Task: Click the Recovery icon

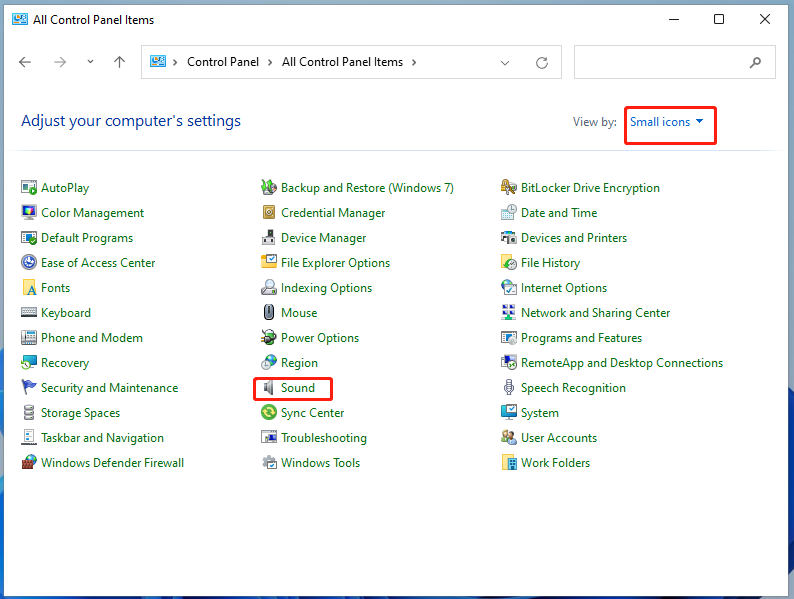Action: [x=29, y=363]
